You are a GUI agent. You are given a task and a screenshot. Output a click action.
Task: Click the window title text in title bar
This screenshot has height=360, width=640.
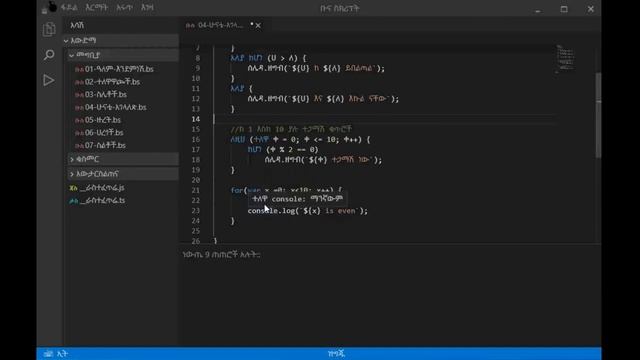click(340, 9)
